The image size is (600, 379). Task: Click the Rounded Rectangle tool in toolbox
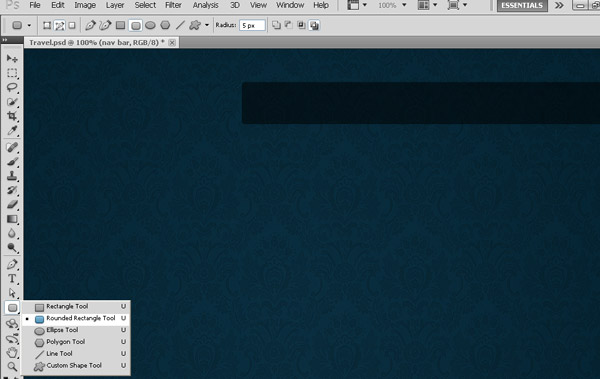coord(12,307)
